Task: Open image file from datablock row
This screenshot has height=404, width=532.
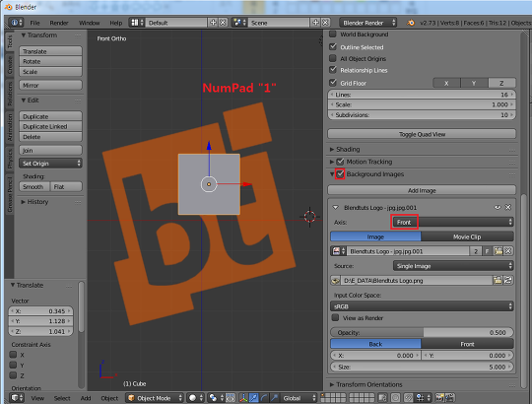Action: [499, 251]
